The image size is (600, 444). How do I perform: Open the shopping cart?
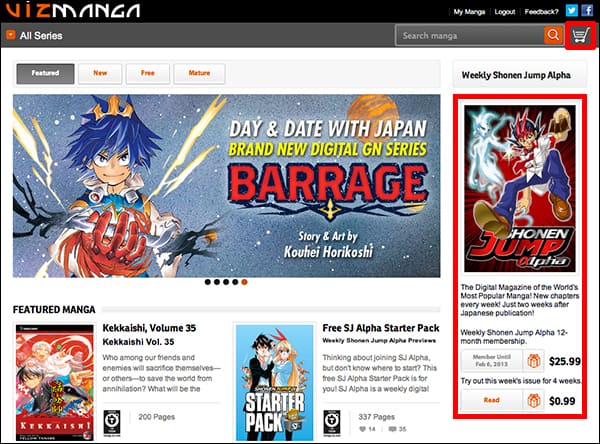(580, 36)
